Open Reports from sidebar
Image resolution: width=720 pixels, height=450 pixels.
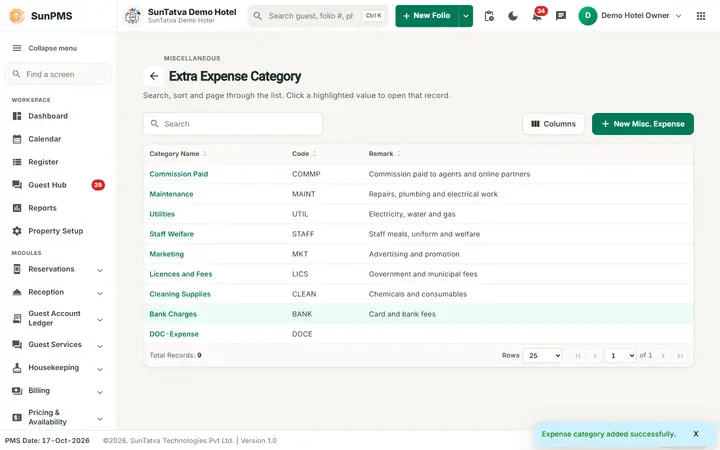[42, 208]
